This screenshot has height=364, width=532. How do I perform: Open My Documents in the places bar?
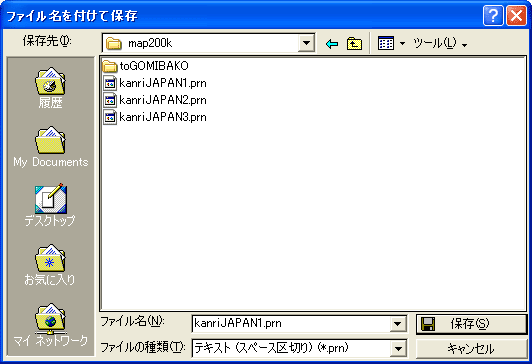[x=51, y=147]
